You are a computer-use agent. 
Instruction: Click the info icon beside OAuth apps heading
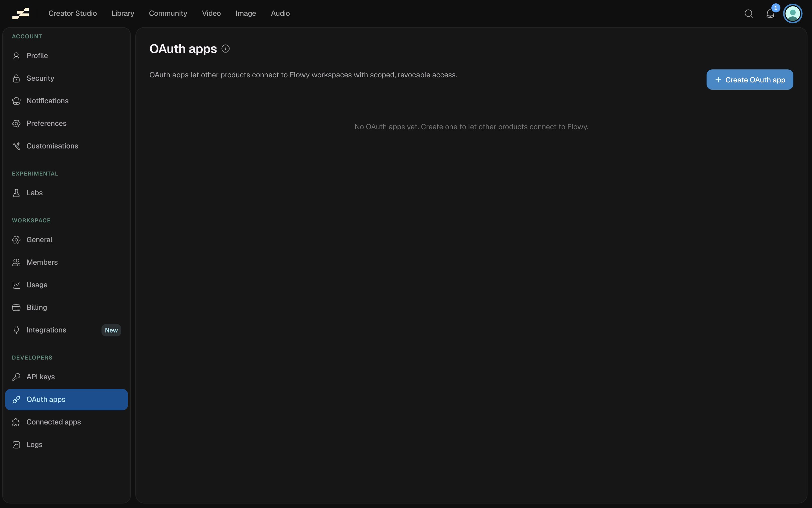point(226,49)
